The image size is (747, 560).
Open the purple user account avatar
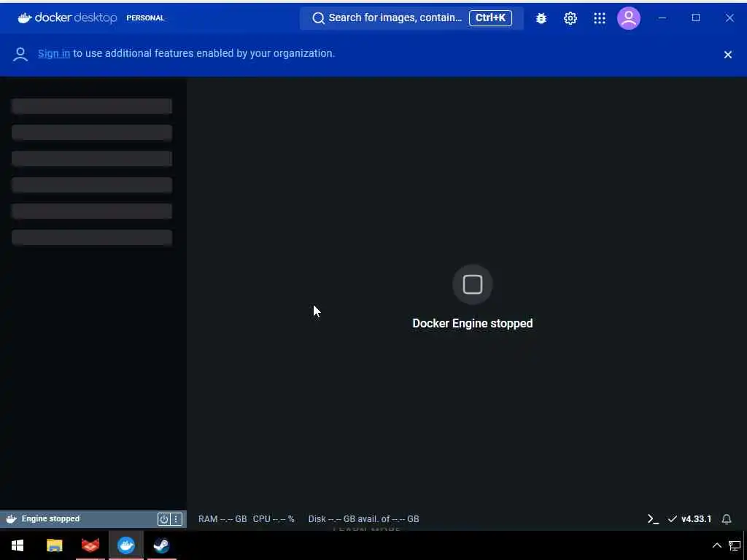[629, 18]
